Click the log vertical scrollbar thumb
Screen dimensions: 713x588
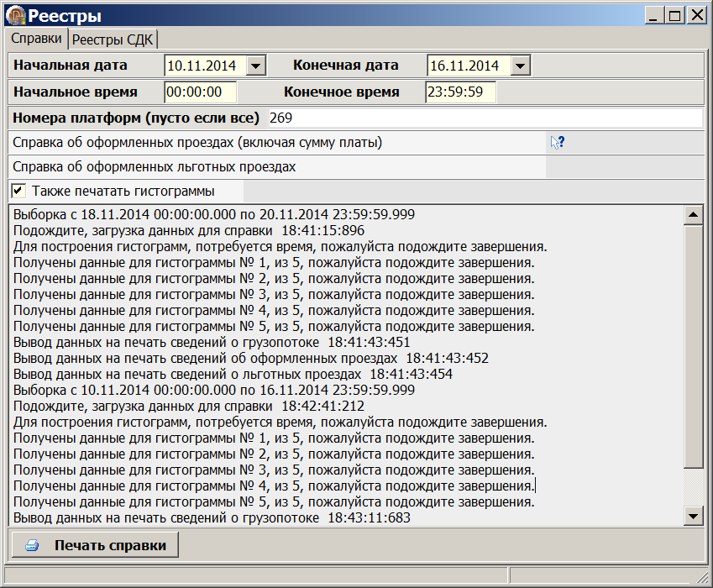694,344
